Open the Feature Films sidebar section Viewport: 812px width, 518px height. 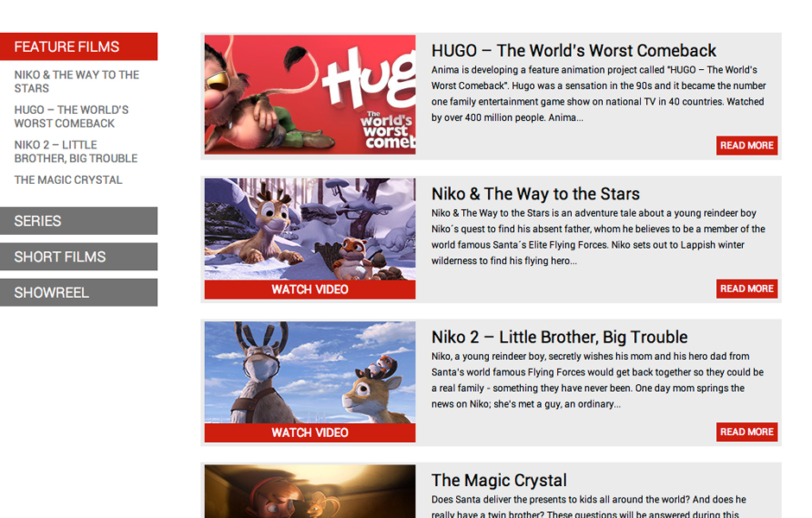pyautogui.click(x=79, y=47)
